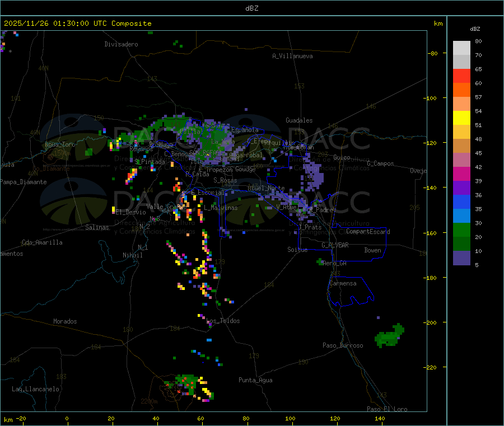Click the Nihuil location label
The width and height of the screenshot is (504, 426).
click(x=133, y=255)
